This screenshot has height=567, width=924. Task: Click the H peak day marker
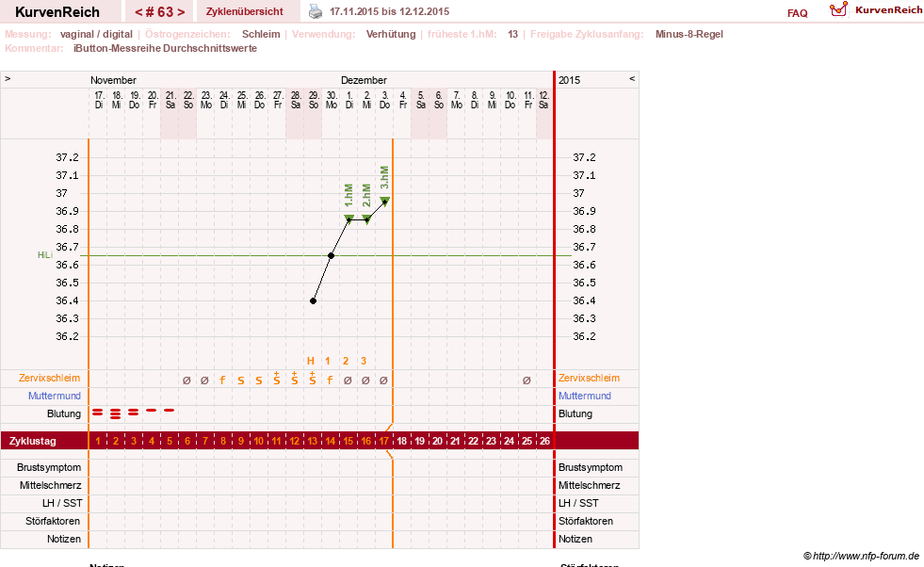[x=311, y=361]
